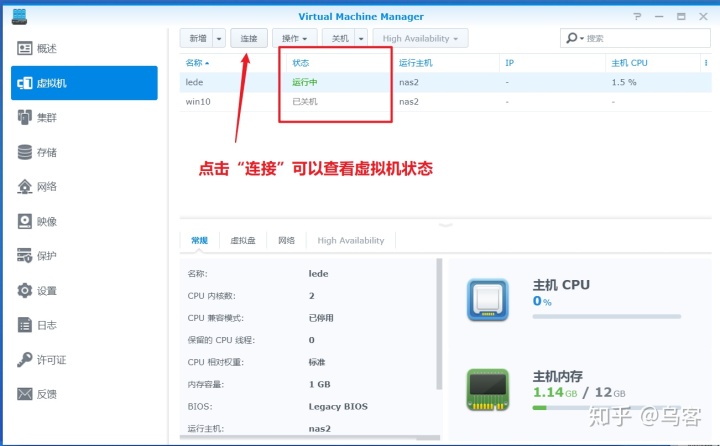The width and height of the screenshot is (720, 446).
Task: Click the 连接 connect button
Action: click(x=249, y=39)
